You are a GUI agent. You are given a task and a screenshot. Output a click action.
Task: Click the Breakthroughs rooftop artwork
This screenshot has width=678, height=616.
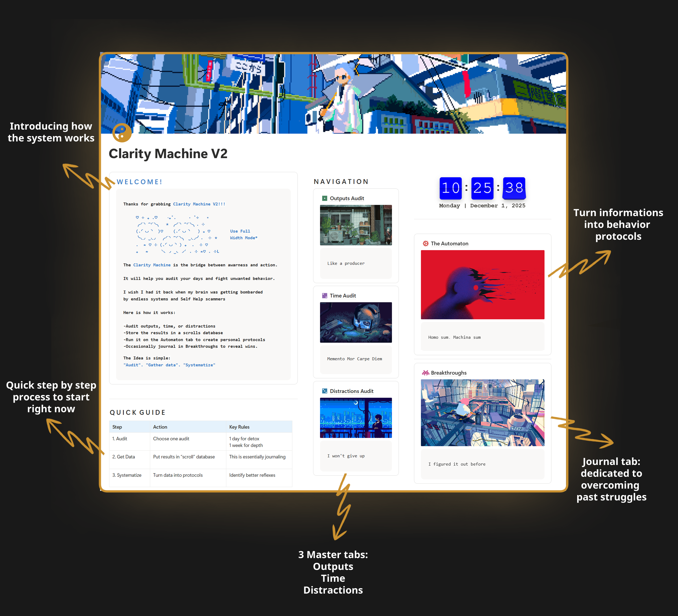(x=482, y=413)
